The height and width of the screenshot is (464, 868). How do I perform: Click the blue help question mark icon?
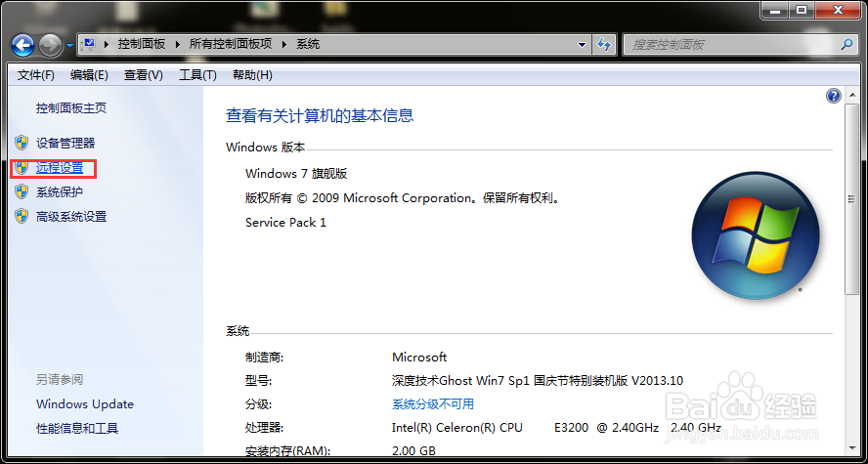click(834, 97)
